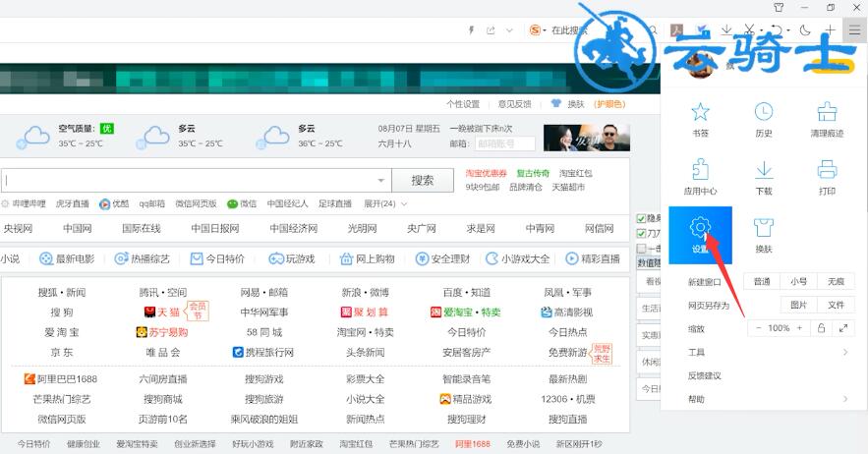Click the screenshot scissors toolbar icon

pos(749,29)
